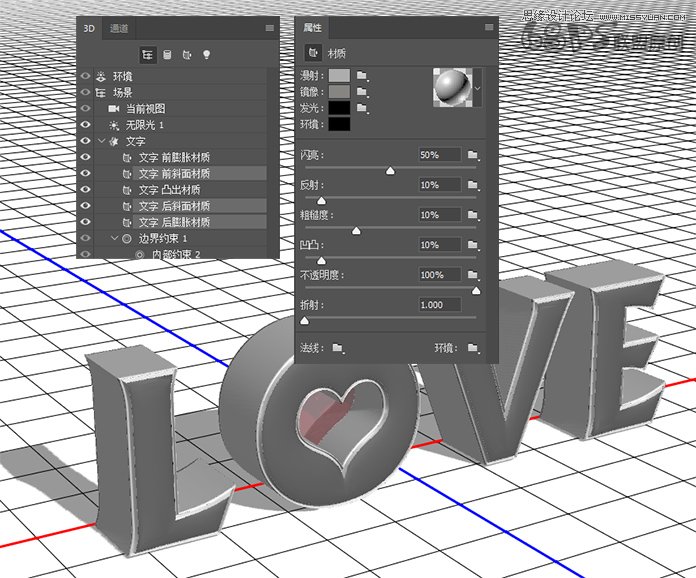696x578 pixels.
Task: Click the 文字 凸出材质 material icon
Action: (x=127, y=190)
